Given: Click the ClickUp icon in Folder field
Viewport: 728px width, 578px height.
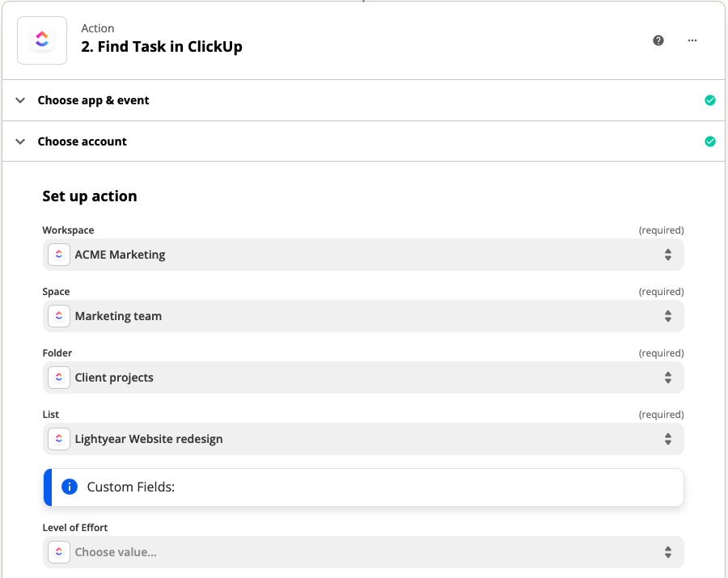Looking at the screenshot, I should click(x=59, y=378).
